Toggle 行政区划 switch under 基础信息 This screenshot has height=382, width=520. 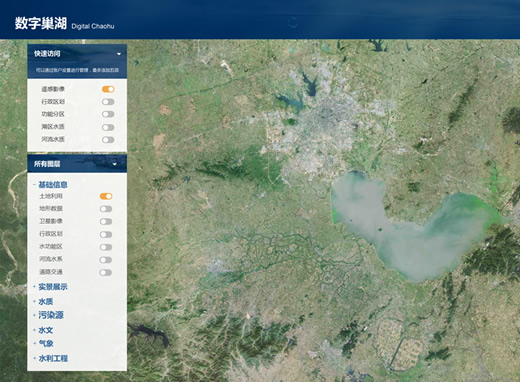pyautogui.click(x=106, y=235)
